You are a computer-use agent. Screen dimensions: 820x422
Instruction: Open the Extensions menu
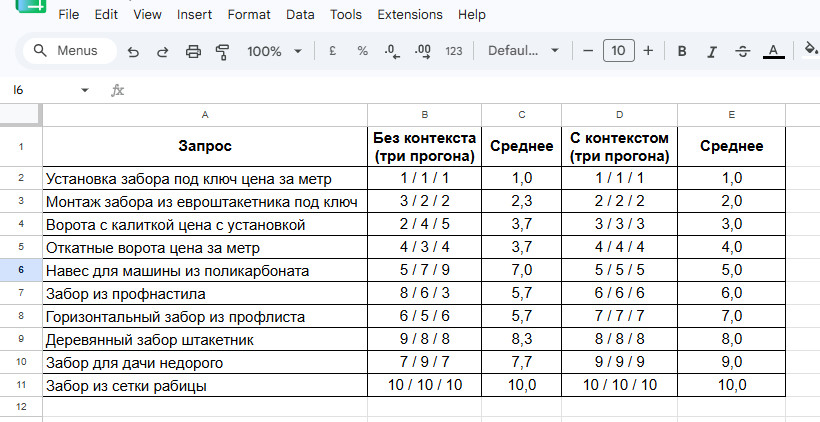(x=410, y=15)
